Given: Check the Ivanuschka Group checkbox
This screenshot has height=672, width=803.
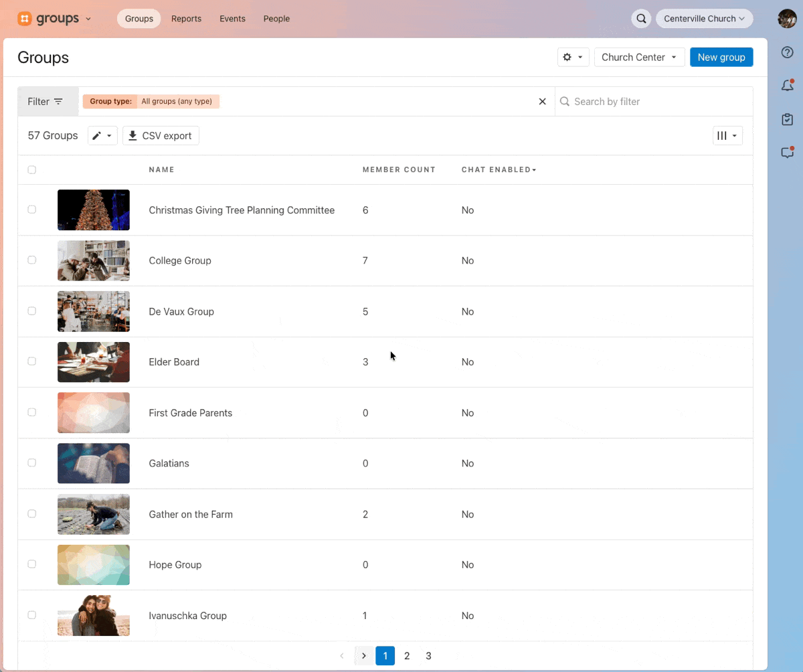Looking at the screenshot, I should (31, 615).
